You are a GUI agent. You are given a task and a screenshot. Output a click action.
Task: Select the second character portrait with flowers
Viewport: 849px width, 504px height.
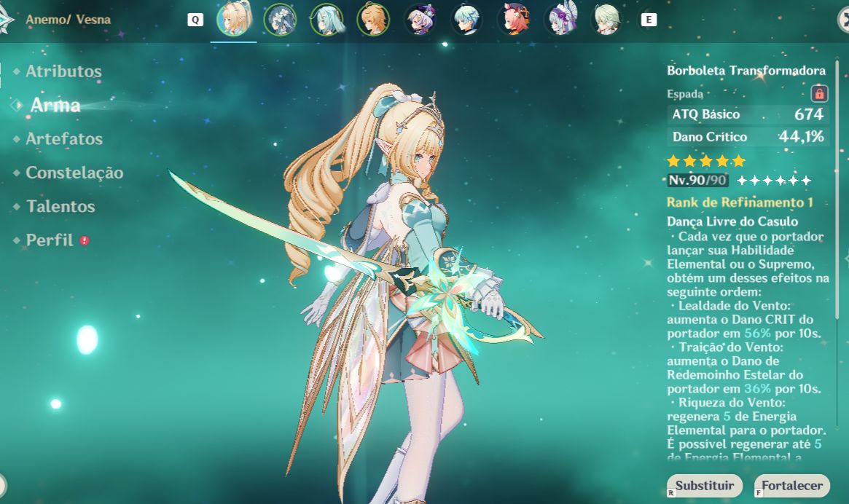pyautogui.click(x=280, y=20)
